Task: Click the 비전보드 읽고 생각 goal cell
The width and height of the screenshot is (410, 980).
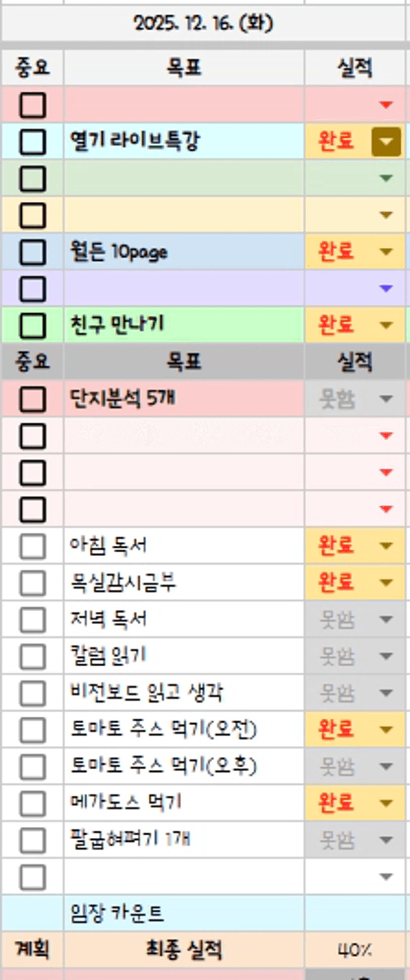Action: (183, 693)
